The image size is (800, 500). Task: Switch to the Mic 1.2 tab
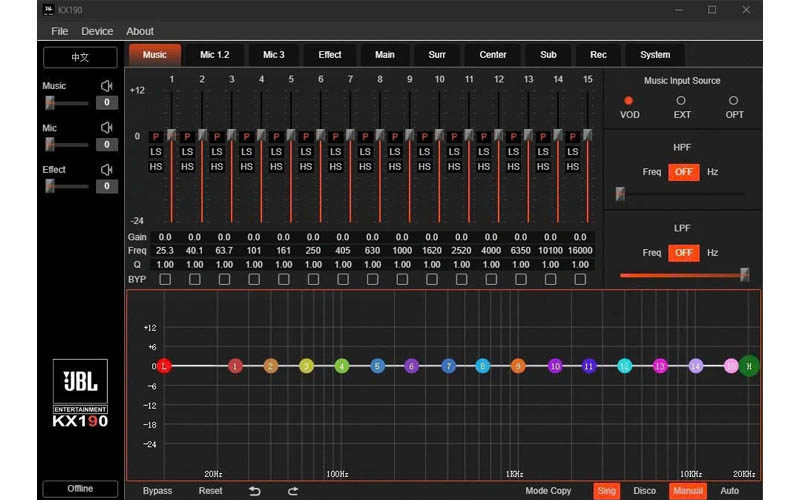tap(214, 55)
